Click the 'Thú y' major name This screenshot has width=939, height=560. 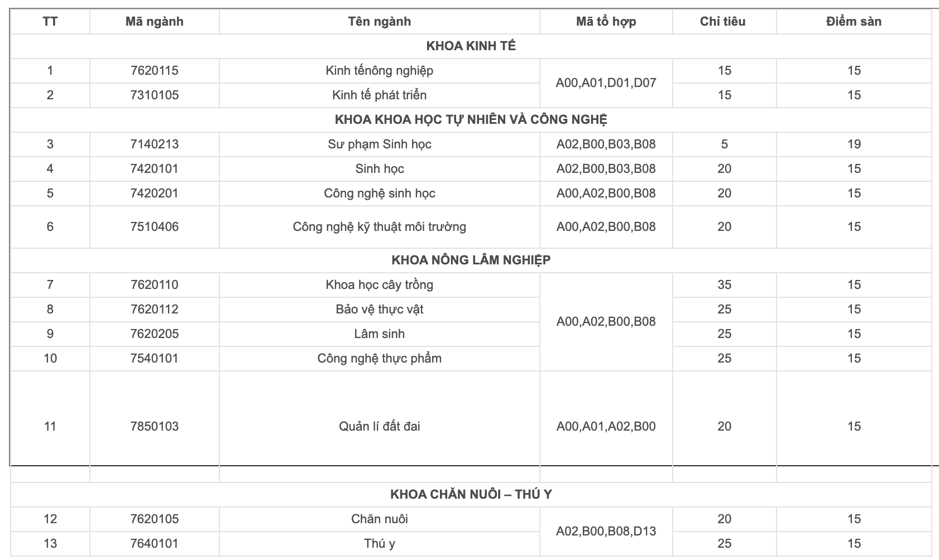pos(379,544)
